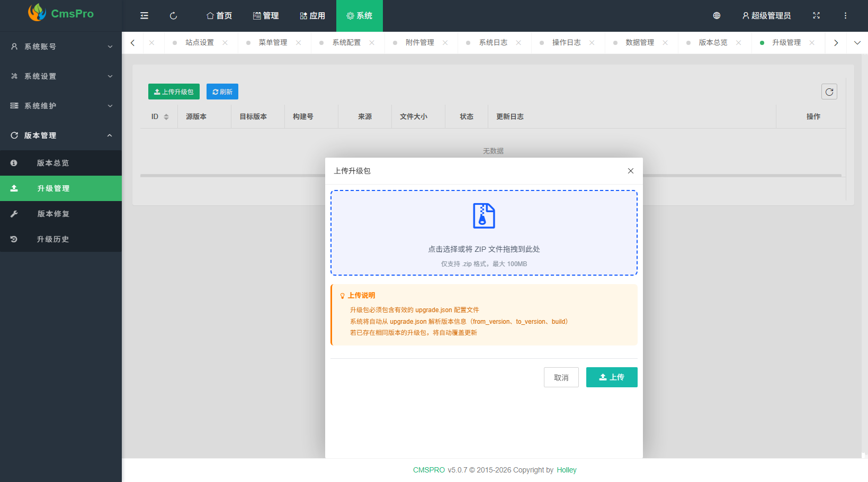Switch to the 系统日志 tab
This screenshot has height=482, width=868.
pyautogui.click(x=493, y=43)
